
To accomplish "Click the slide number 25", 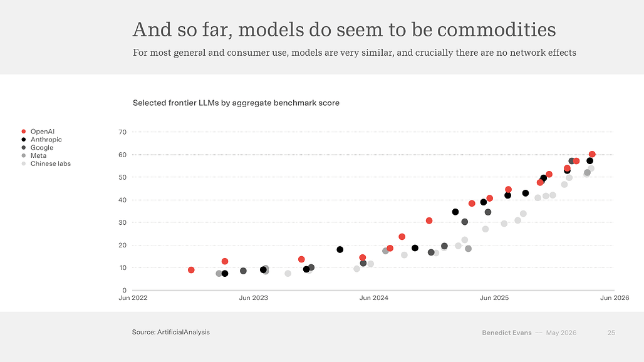I will click(x=611, y=333).
